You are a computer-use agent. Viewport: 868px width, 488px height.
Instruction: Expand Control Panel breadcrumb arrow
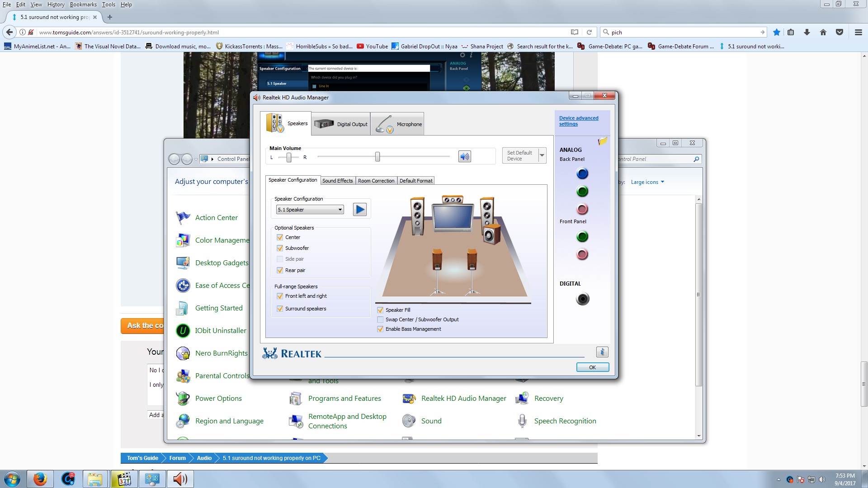212,159
